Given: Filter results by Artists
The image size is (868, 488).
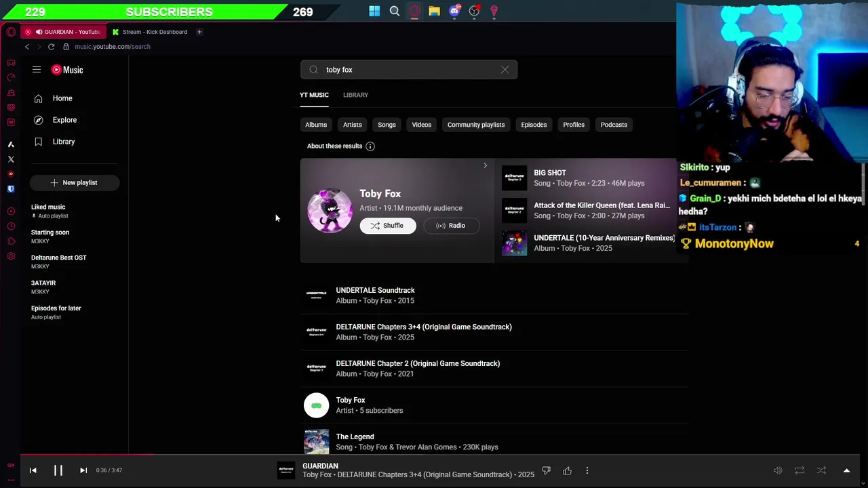Looking at the screenshot, I should 353,125.
